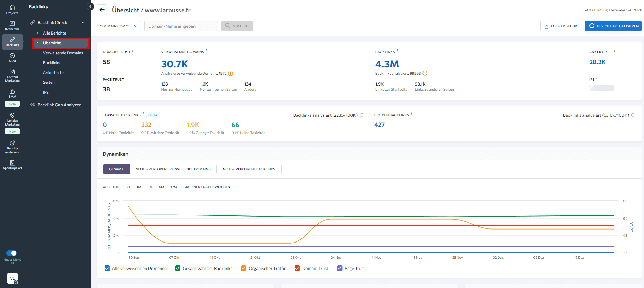The height and width of the screenshot is (288, 644).
Task: Select Übersicht menu item
Action: (x=61, y=43)
